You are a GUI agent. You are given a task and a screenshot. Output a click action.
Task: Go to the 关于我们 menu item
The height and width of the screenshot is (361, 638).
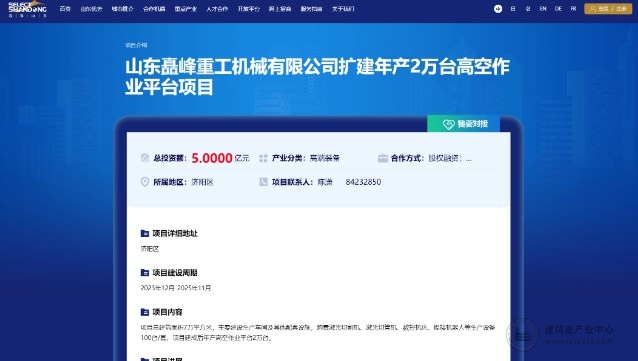click(343, 9)
